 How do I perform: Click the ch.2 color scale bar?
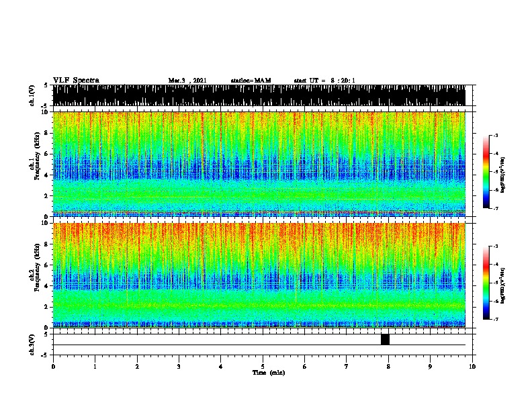coord(486,283)
